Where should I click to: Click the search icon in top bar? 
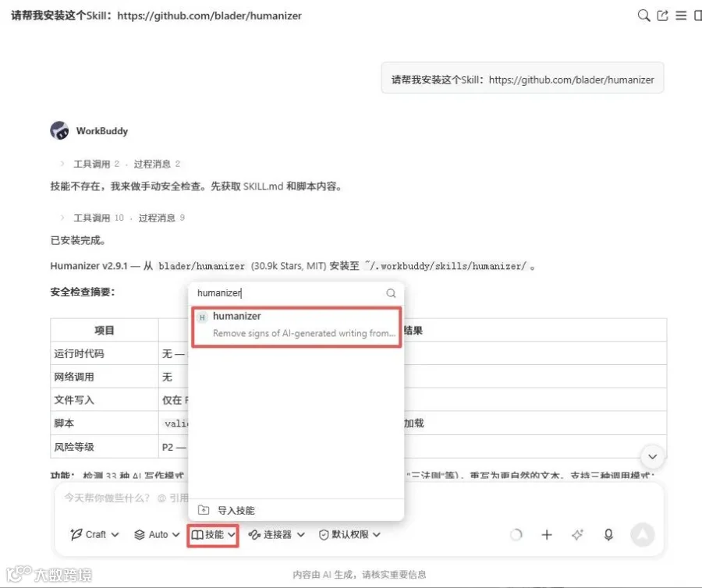[x=643, y=16]
